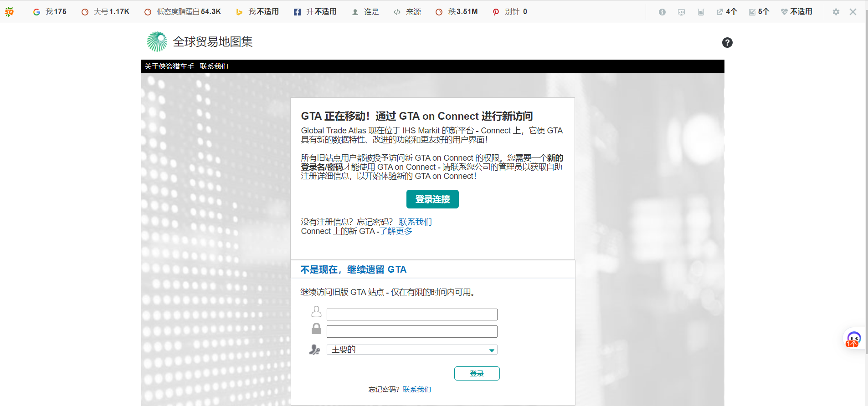Click the 秩 3.51M rank parameter
Image resolution: width=868 pixels, height=406 pixels.
[457, 12]
